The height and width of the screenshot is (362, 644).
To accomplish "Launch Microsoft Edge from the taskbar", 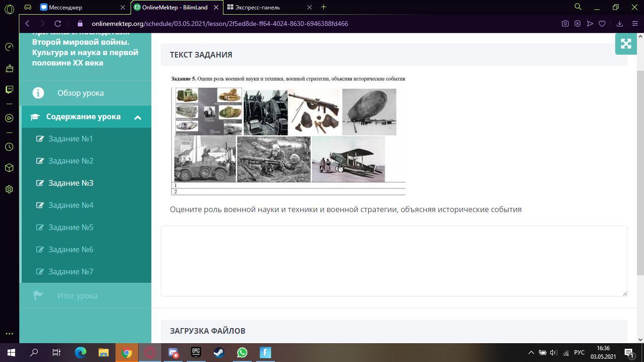I will 81,353.
